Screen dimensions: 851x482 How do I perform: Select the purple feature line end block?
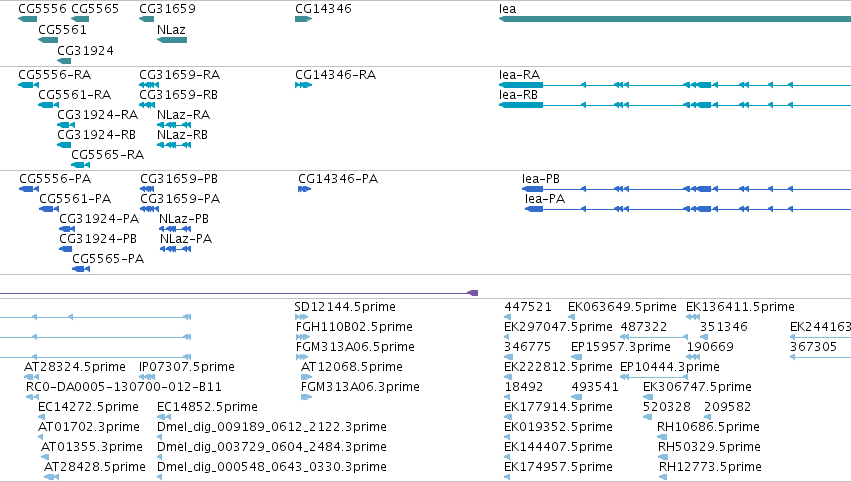click(x=473, y=293)
